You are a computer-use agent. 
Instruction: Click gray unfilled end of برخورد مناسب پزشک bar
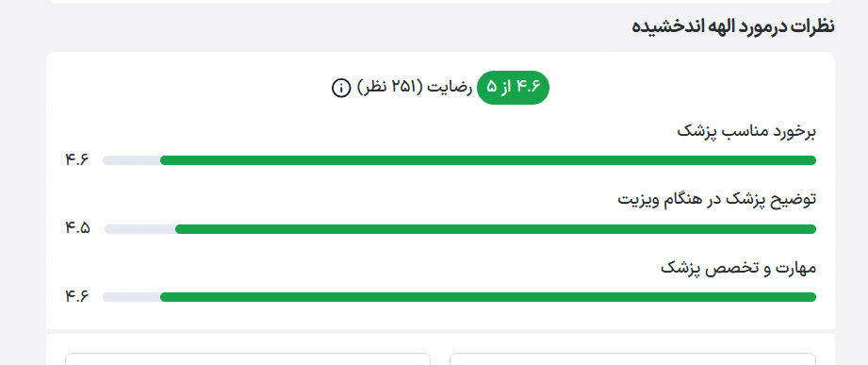131,160
